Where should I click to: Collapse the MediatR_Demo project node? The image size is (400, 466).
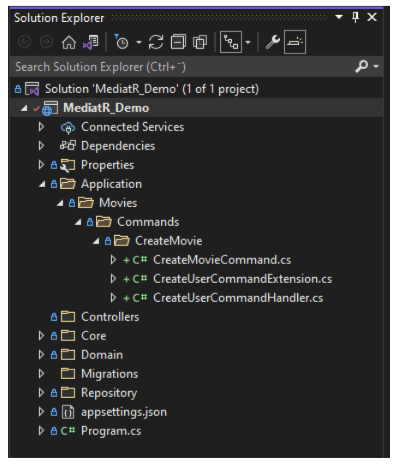(24, 108)
